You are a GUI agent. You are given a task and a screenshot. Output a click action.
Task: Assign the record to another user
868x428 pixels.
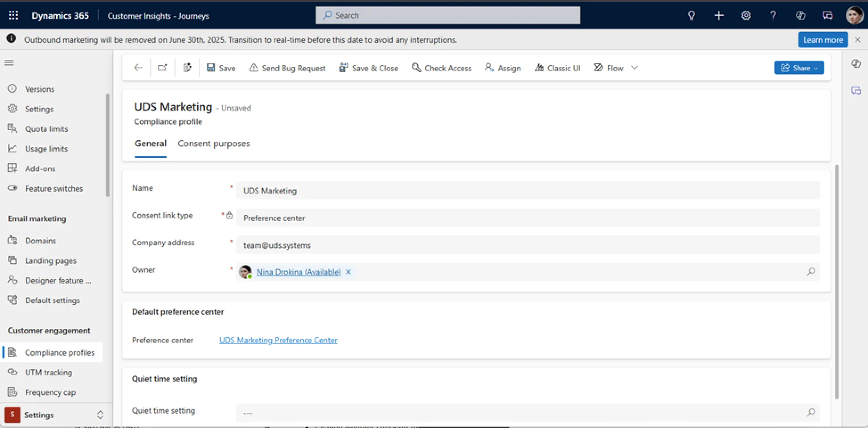tap(503, 68)
